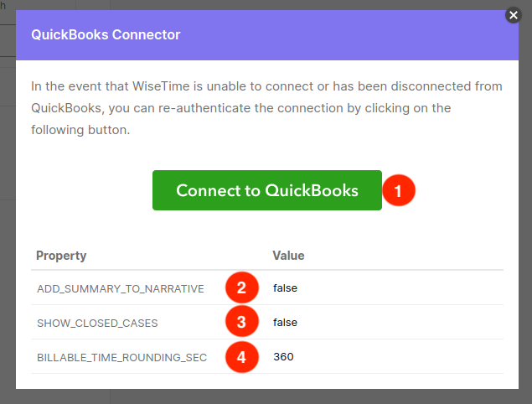Select the red number 3 marker

coord(242,322)
